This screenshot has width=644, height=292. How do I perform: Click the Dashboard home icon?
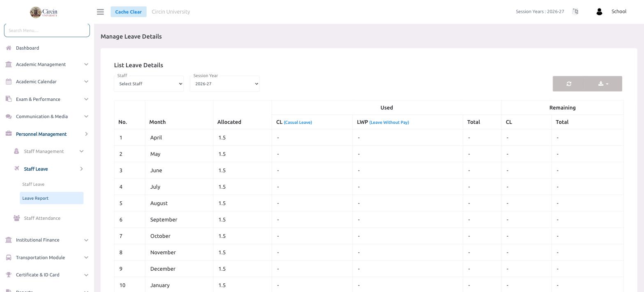pyautogui.click(x=9, y=48)
